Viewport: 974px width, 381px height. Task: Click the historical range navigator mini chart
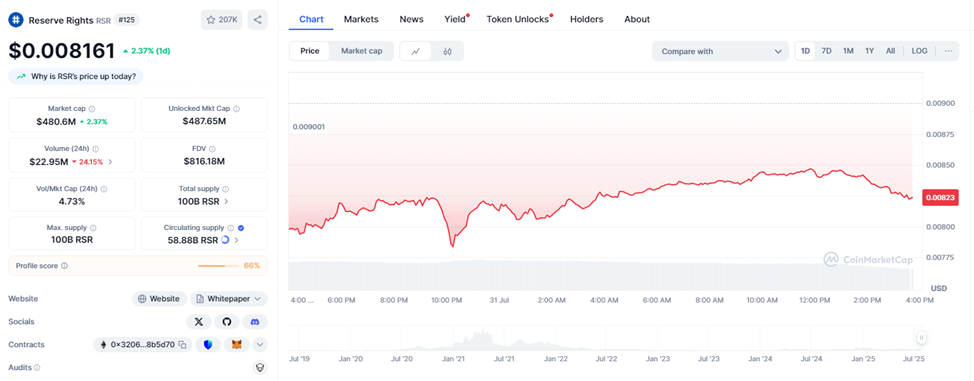click(x=606, y=337)
